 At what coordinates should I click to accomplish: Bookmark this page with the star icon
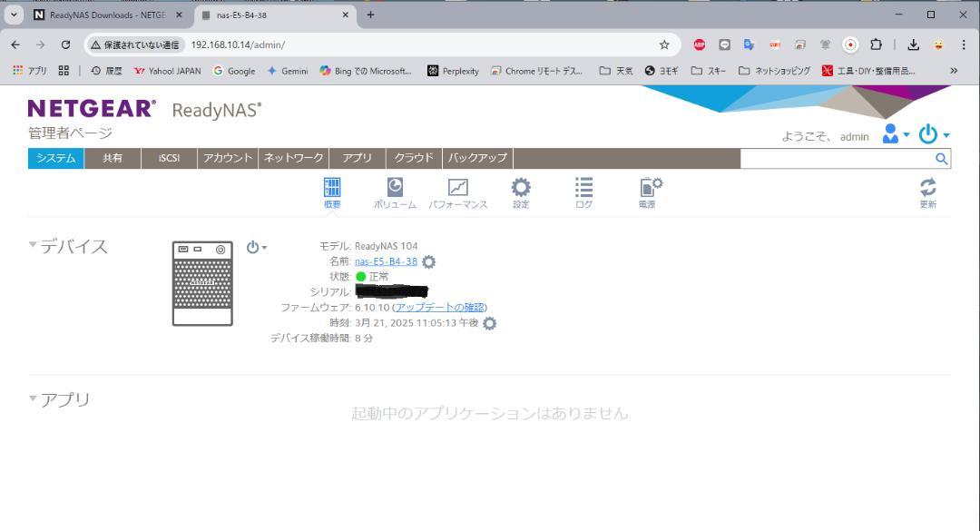pos(664,44)
